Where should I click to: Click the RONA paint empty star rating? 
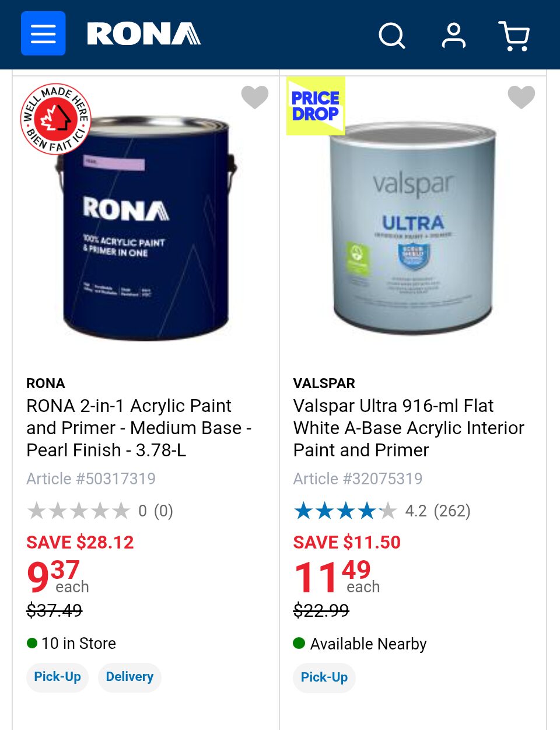click(79, 511)
